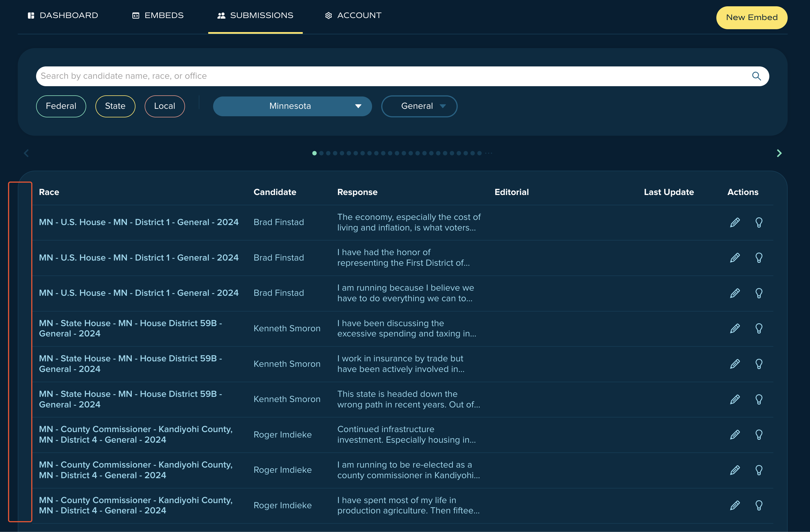The height and width of the screenshot is (532, 810).
Task: Click the Race column header
Action: point(49,192)
